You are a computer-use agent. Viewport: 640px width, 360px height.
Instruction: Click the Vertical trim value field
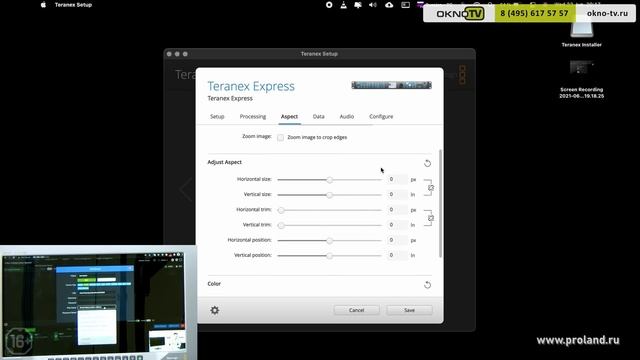396,225
